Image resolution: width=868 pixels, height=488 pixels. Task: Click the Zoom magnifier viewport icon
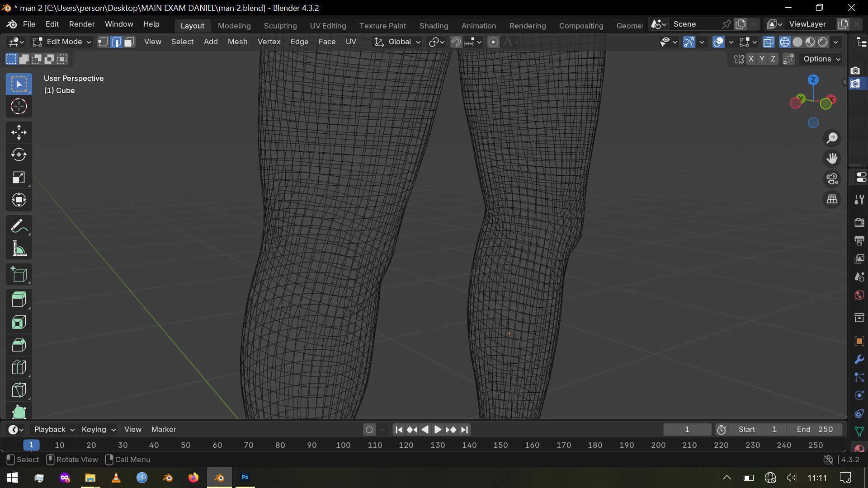(832, 138)
